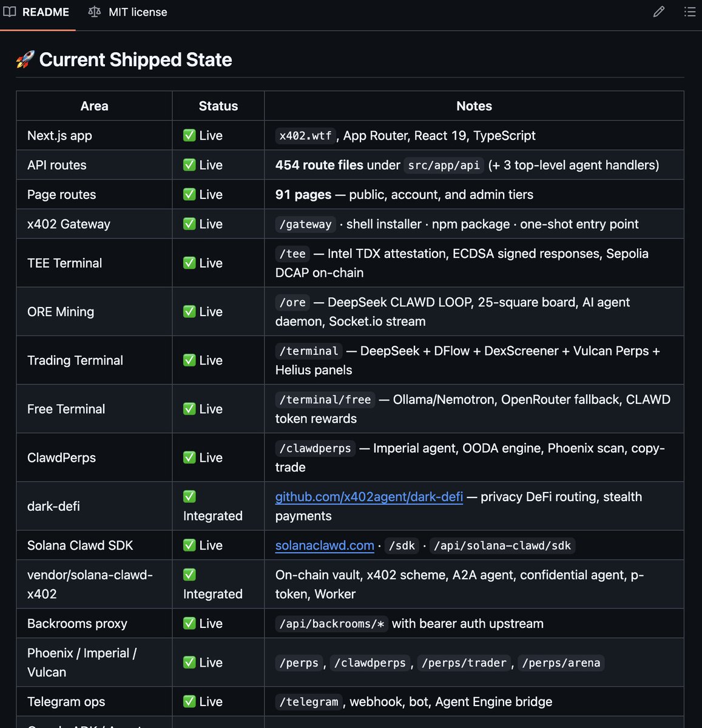Click the /clawdperps code in Phoenix row
Image resolution: width=702 pixels, height=728 pixels.
pos(370,663)
